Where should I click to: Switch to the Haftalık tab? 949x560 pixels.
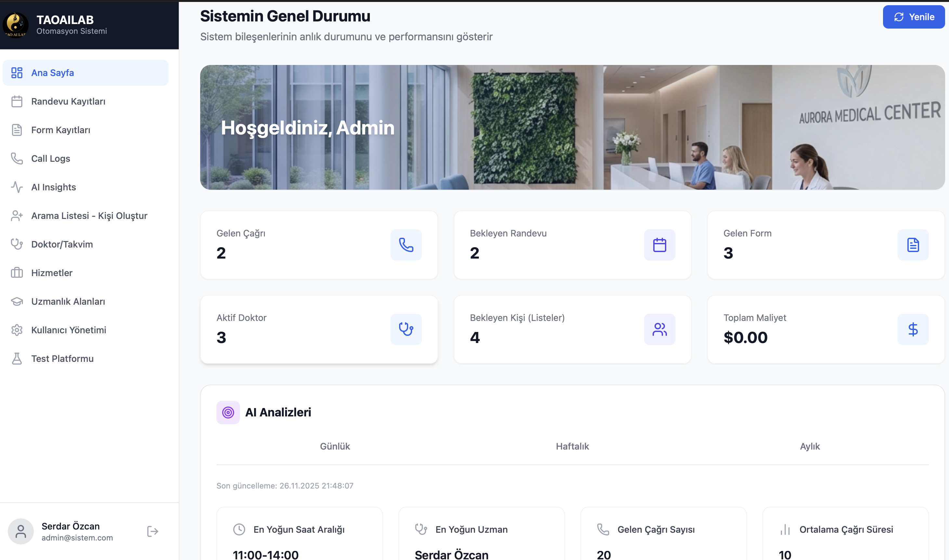[572, 446]
